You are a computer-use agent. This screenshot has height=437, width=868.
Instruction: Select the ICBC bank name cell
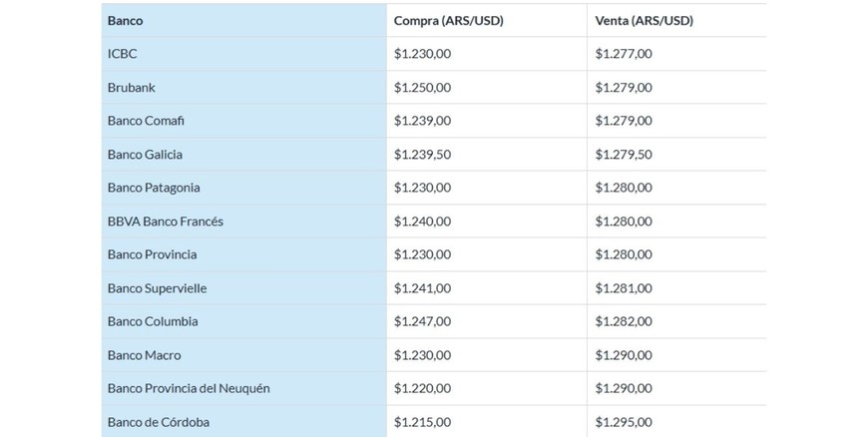123,54
